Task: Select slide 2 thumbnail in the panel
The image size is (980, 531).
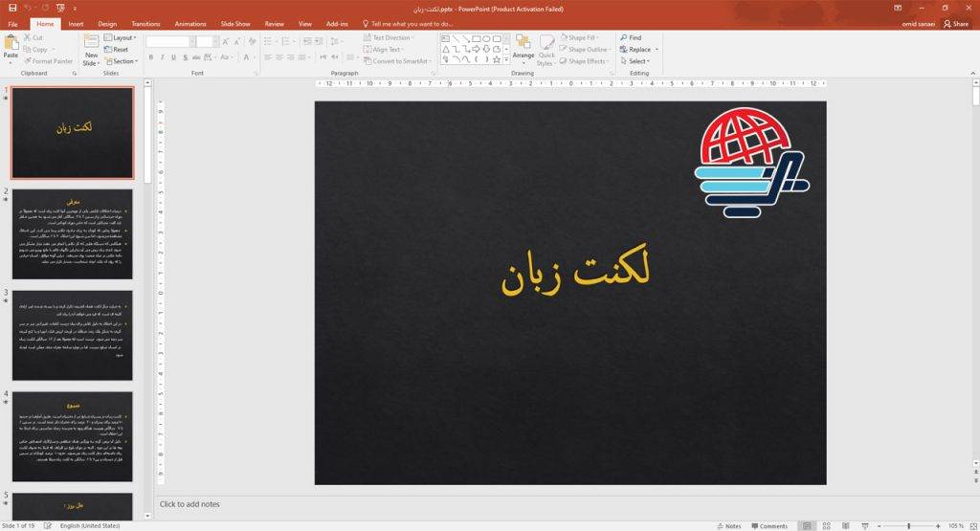Action: point(73,234)
